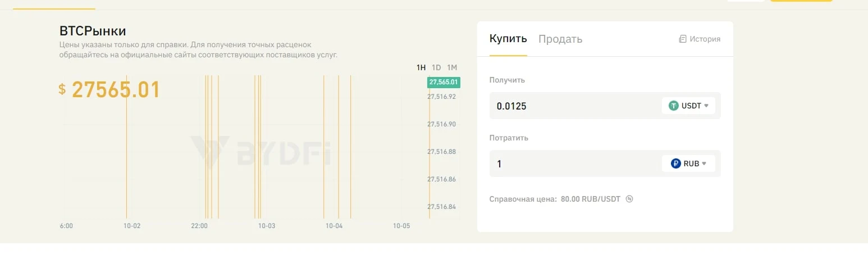Image resolution: width=868 pixels, height=264 pixels.
Task: Switch to the Продать tab
Action: 560,39
